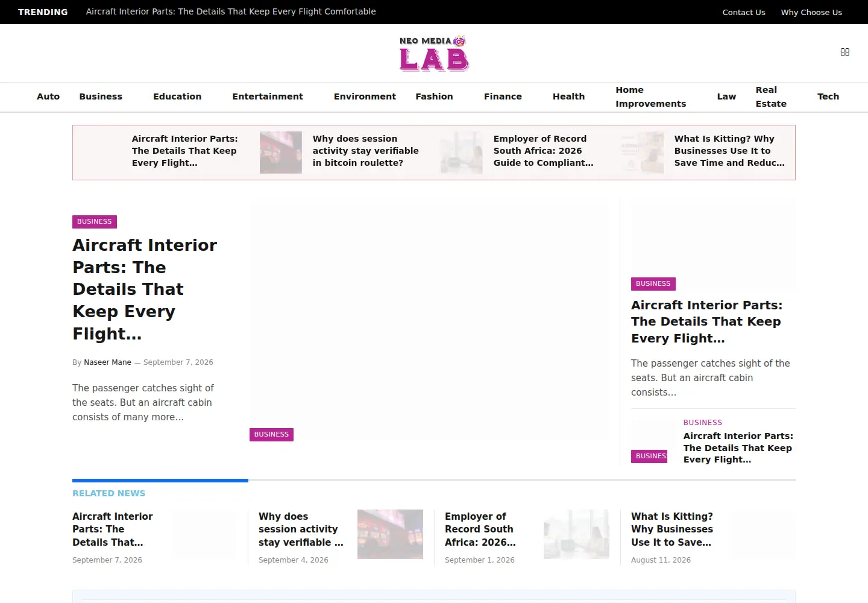Click related Employer of Record thumbnail
This screenshot has width=868, height=603.
pyautogui.click(x=576, y=534)
